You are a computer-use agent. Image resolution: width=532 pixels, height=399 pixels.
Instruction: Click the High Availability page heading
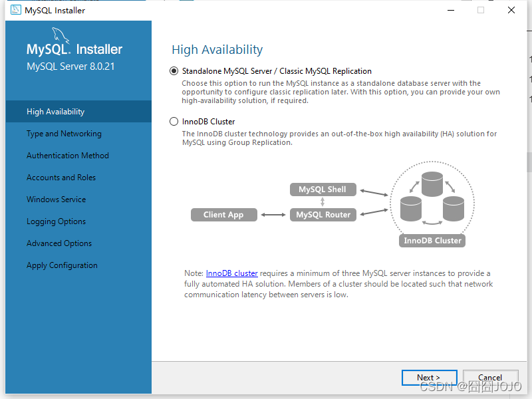pyautogui.click(x=217, y=49)
